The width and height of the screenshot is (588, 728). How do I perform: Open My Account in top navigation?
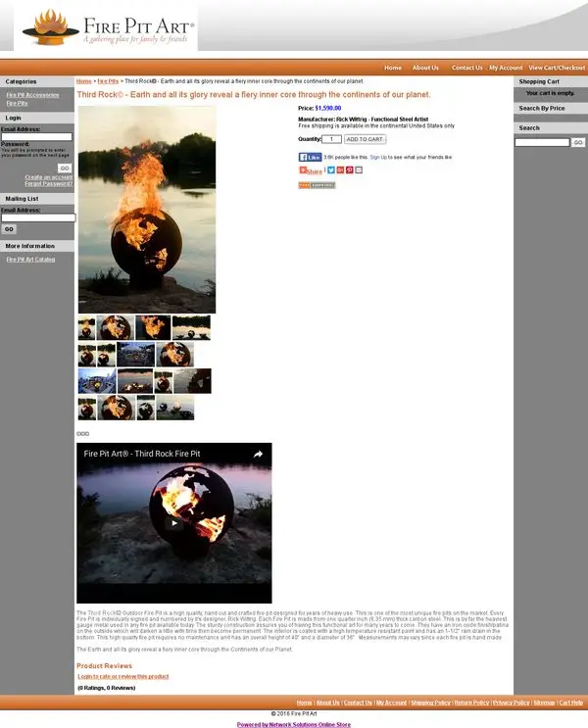pyautogui.click(x=506, y=68)
